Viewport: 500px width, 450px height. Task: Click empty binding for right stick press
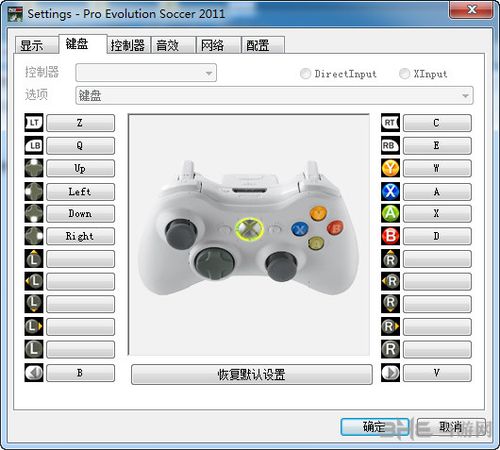coord(437,349)
